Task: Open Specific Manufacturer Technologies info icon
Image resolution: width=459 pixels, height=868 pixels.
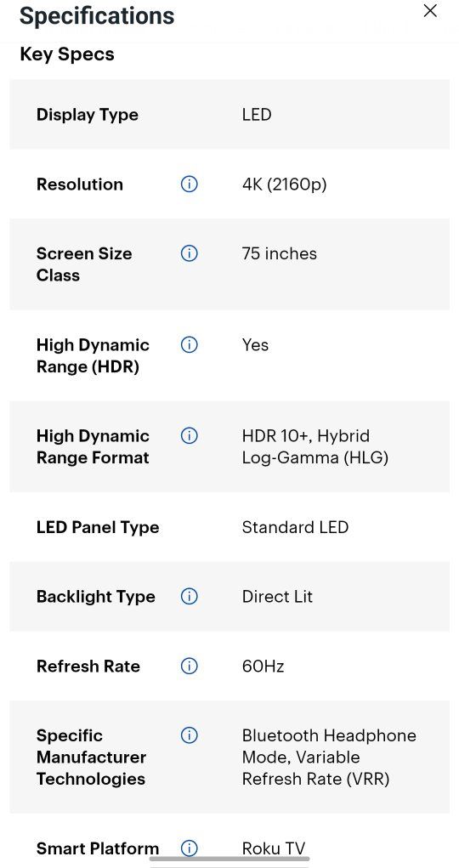Action: pos(190,735)
